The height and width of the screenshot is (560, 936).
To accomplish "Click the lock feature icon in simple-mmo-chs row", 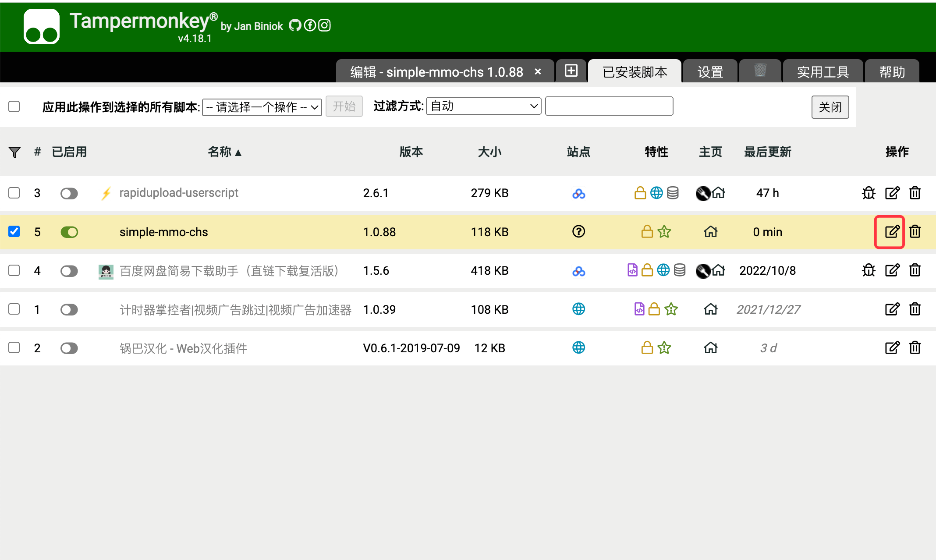I will (x=647, y=231).
